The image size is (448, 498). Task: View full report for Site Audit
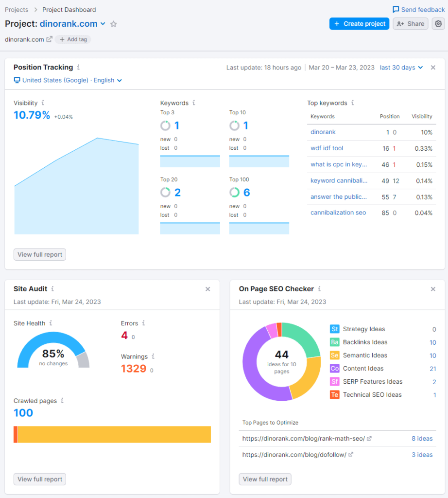(40, 479)
